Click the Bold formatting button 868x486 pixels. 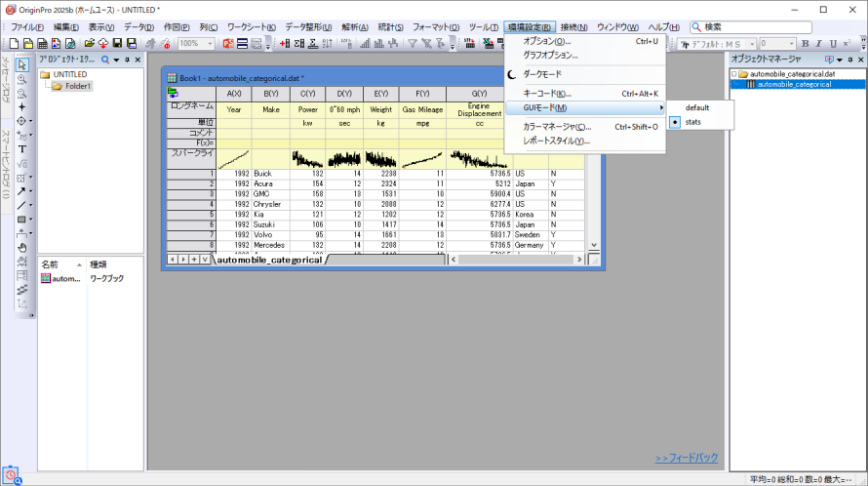[x=805, y=43]
